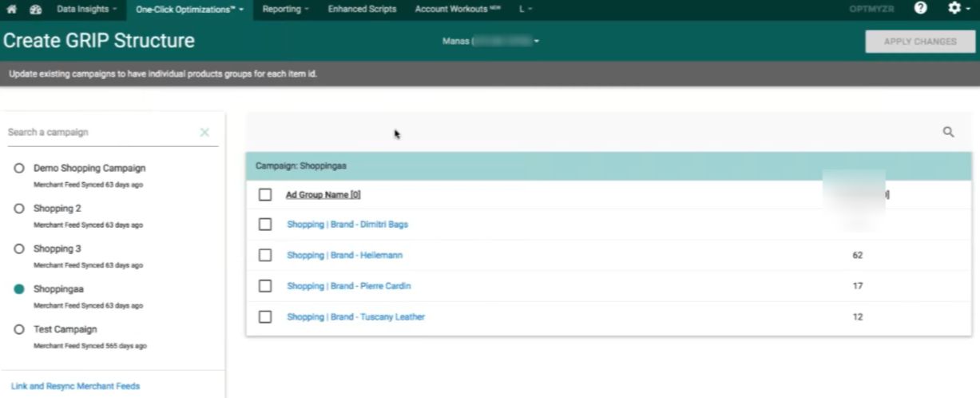Expand the settings gear dropdown arrow
Image resolution: width=980 pixels, height=398 pixels.
pos(968,9)
